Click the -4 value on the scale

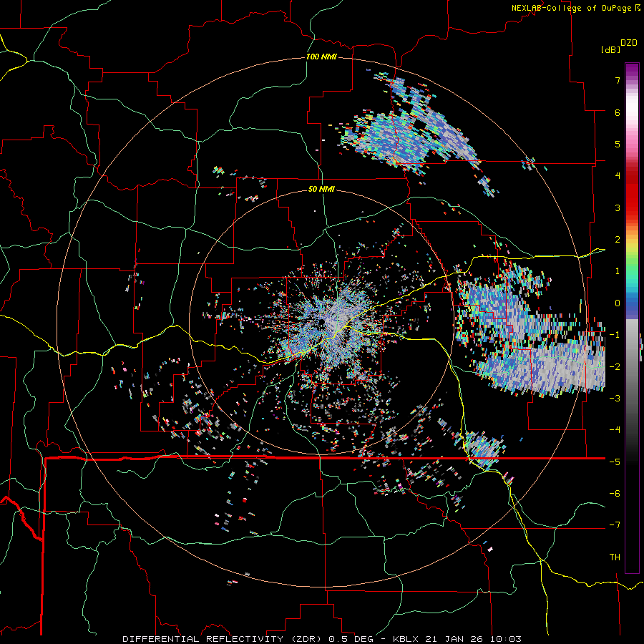pyautogui.click(x=615, y=429)
